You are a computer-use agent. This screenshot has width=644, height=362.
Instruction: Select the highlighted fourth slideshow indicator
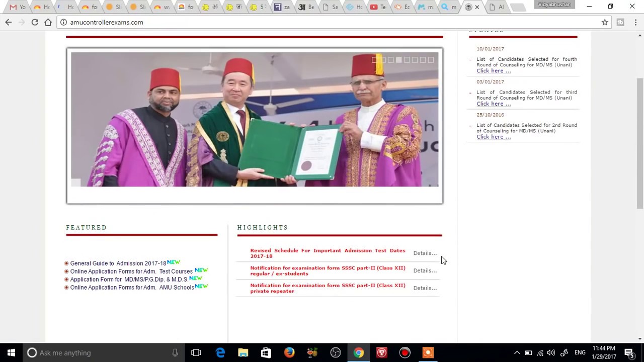tap(399, 60)
